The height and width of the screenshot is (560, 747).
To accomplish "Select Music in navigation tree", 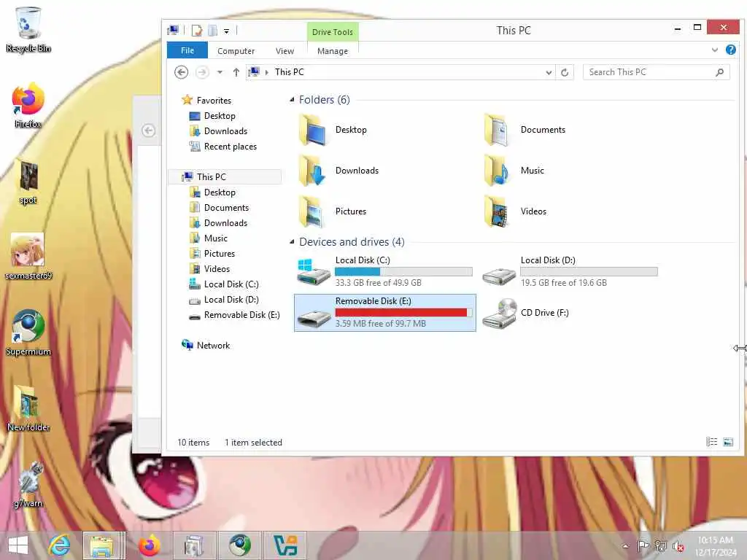I will coord(216,238).
